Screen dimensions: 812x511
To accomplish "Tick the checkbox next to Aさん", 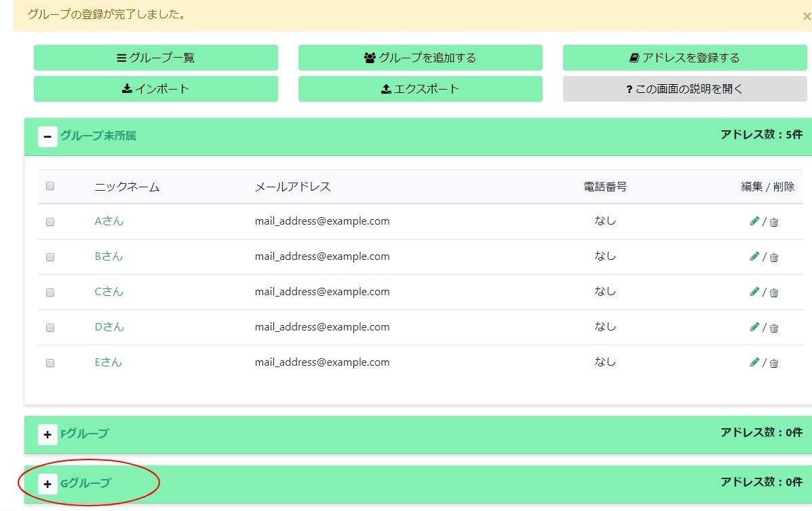I will pos(50,222).
